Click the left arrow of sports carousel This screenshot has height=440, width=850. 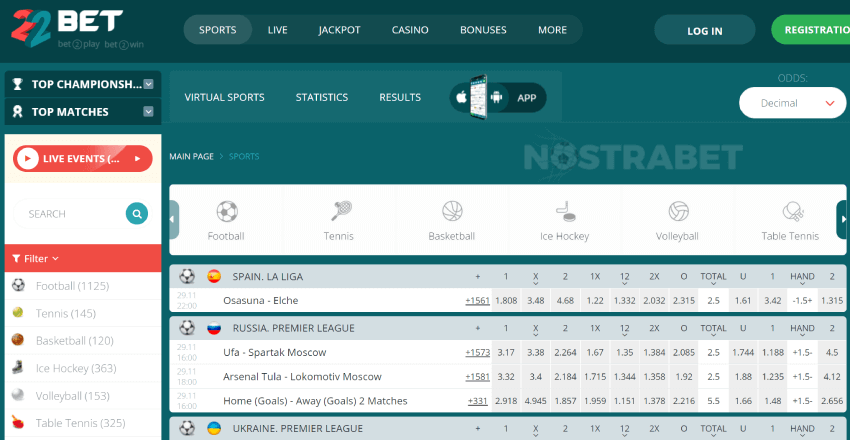pyautogui.click(x=173, y=219)
